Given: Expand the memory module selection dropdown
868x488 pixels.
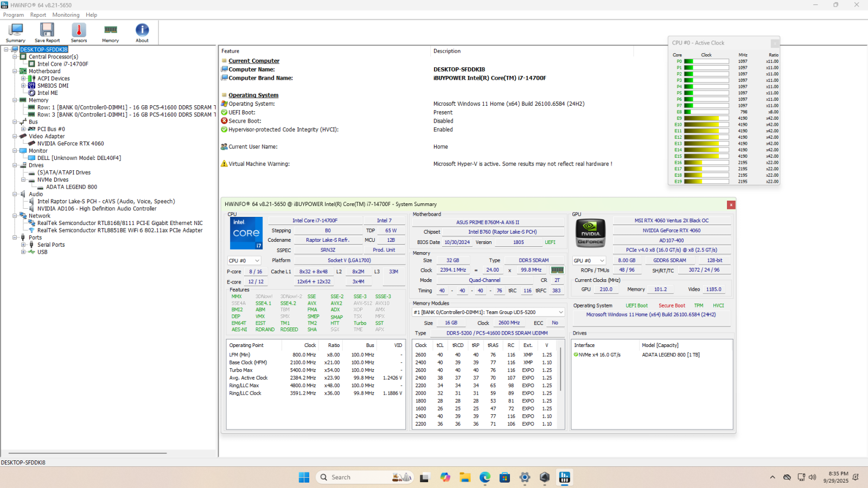Looking at the screenshot, I should pyautogui.click(x=560, y=312).
